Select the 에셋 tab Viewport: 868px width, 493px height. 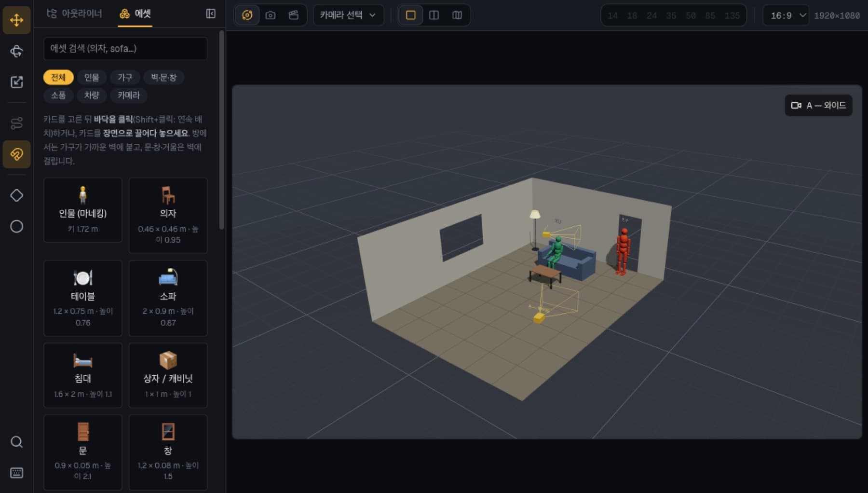coord(135,14)
